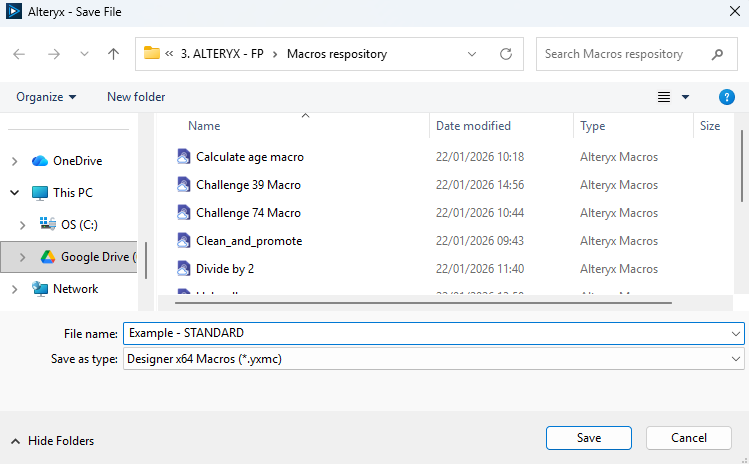Sort by Type column header
Viewport: 749px width, 464px height.
tap(592, 126)
